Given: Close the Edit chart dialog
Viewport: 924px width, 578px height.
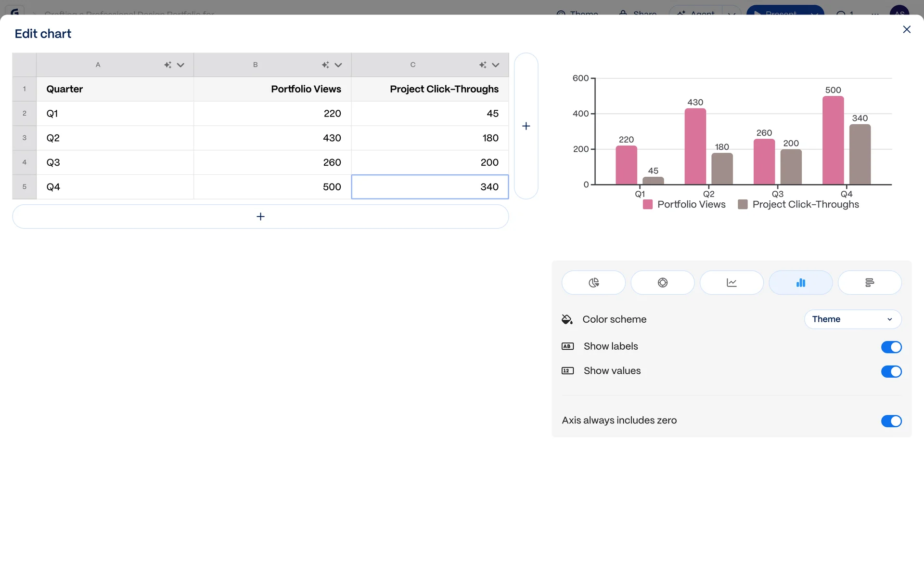Looking at the screenshot, I should 907,30.
